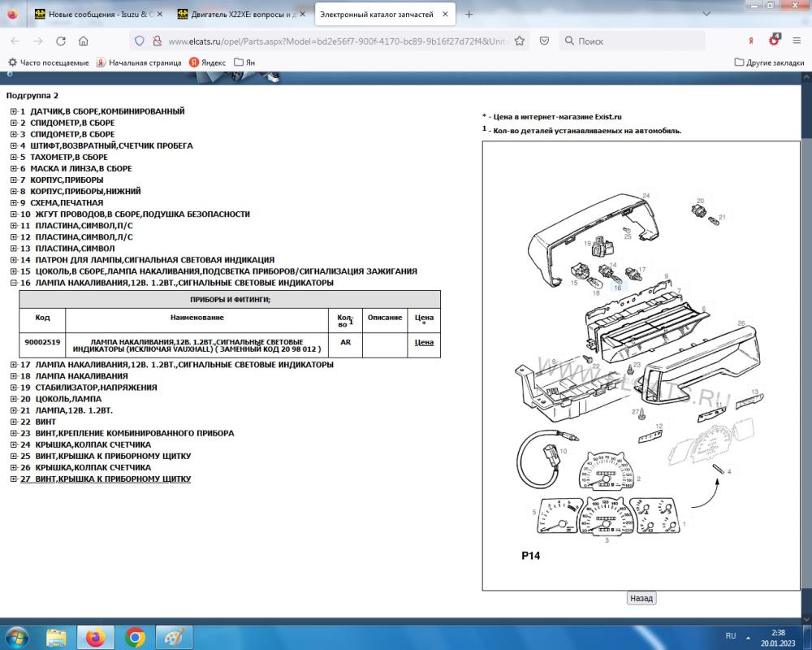Expand item 6 МАСКА И ЛИНЗА,В СБОРЕ
812x650 pixels.
coord(14,168)
